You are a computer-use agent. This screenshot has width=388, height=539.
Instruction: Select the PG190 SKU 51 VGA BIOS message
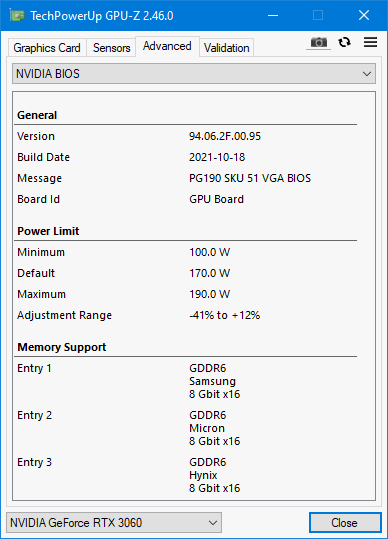tap(250, 178)
